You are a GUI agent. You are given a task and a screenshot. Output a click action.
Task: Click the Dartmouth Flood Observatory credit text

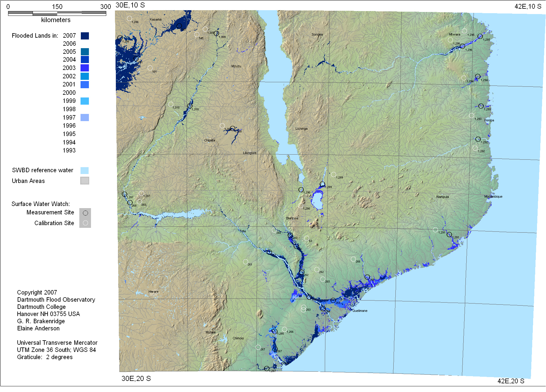click(56, 300)
